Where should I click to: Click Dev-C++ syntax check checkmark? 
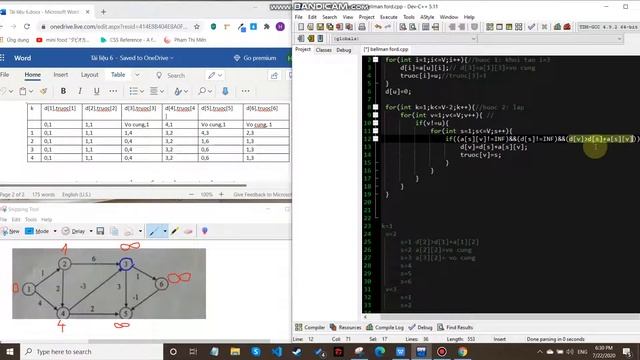pyautogui.click(x=531, y=27)
